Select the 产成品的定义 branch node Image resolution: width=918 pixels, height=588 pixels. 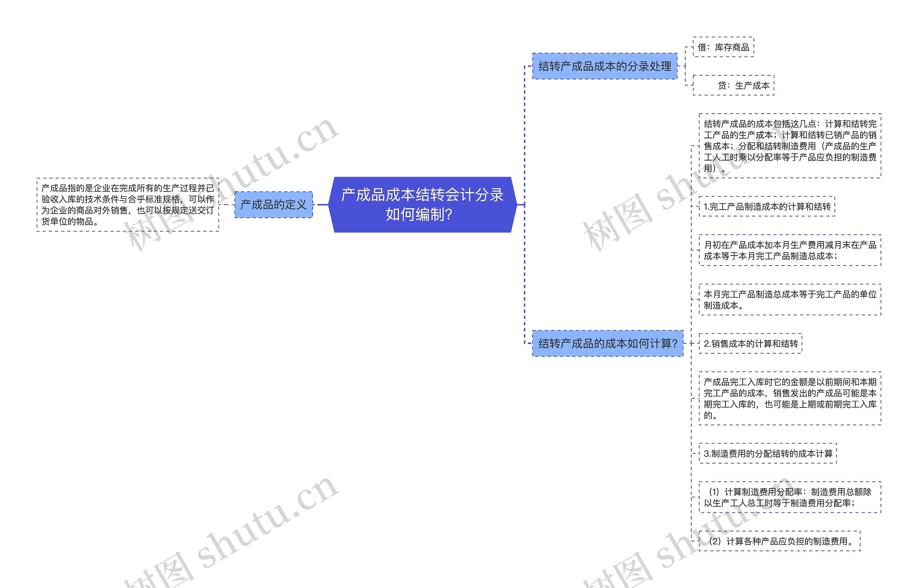274,205
